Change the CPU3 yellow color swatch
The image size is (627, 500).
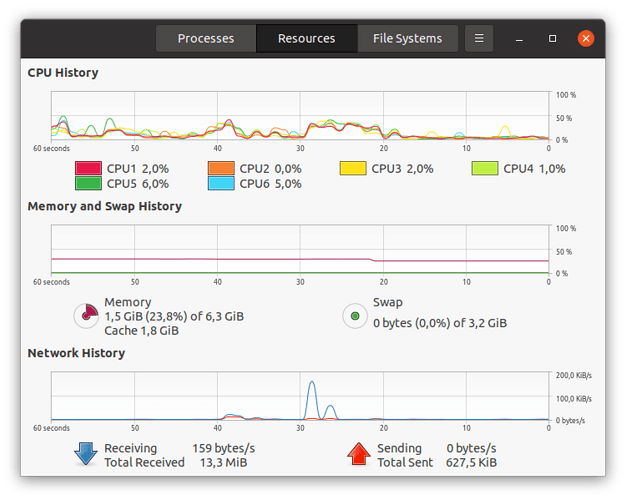[x=353, y=168]
